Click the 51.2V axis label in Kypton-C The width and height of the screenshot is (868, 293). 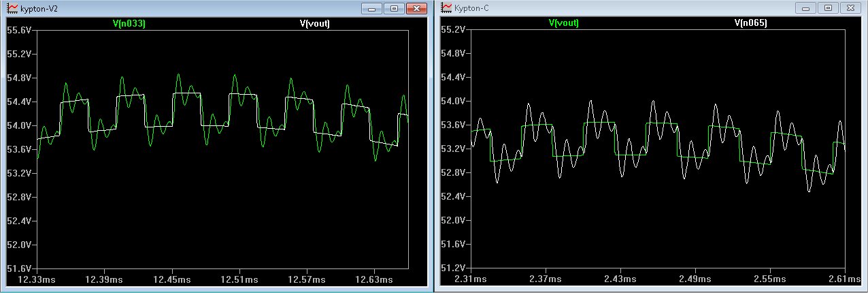(452, 268)
